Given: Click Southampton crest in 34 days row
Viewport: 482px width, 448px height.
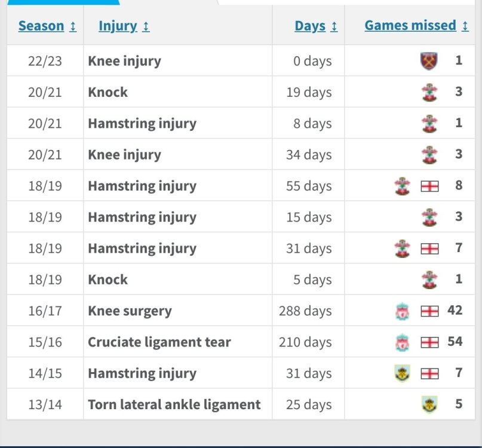Looking at the screenshot, I should 428,155.
